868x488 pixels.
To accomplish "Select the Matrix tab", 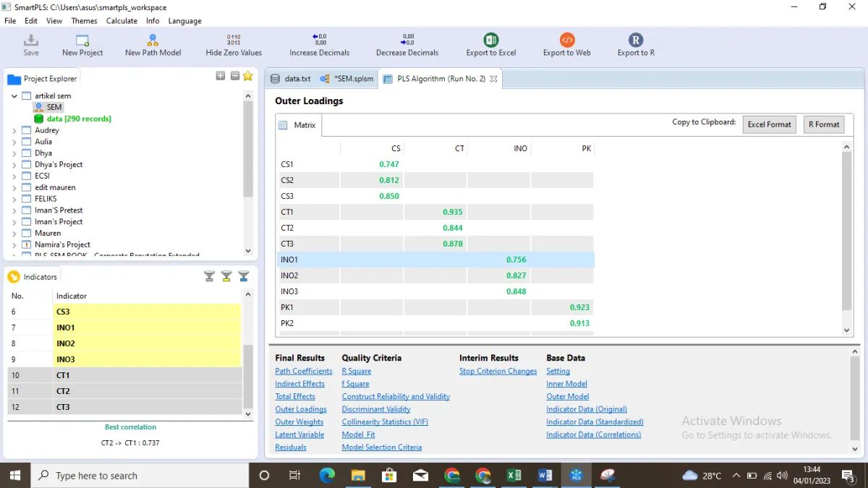I will point(299,125).
